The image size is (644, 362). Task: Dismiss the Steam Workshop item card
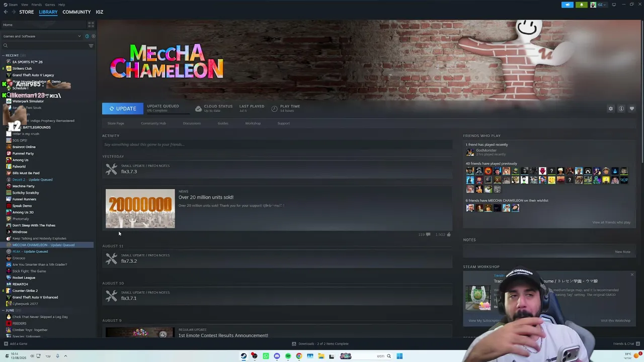(632, 275)
